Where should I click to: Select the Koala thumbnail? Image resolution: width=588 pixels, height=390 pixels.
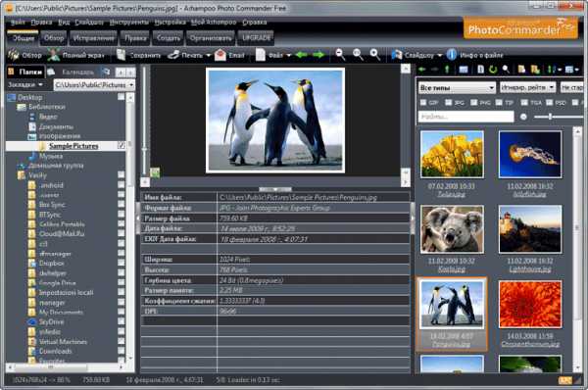click(x=452, y=228)
